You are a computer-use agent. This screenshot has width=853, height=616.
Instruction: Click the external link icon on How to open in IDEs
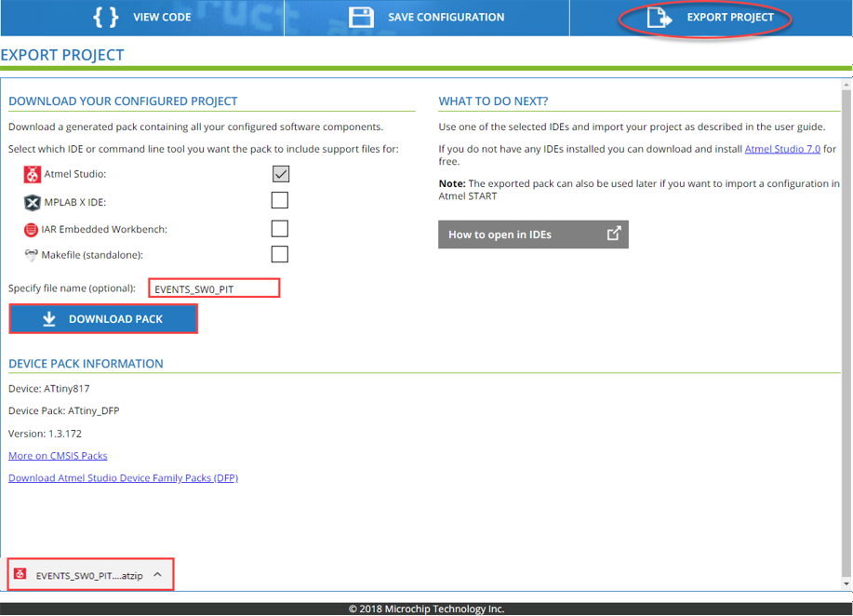click(x=614, y=234)
